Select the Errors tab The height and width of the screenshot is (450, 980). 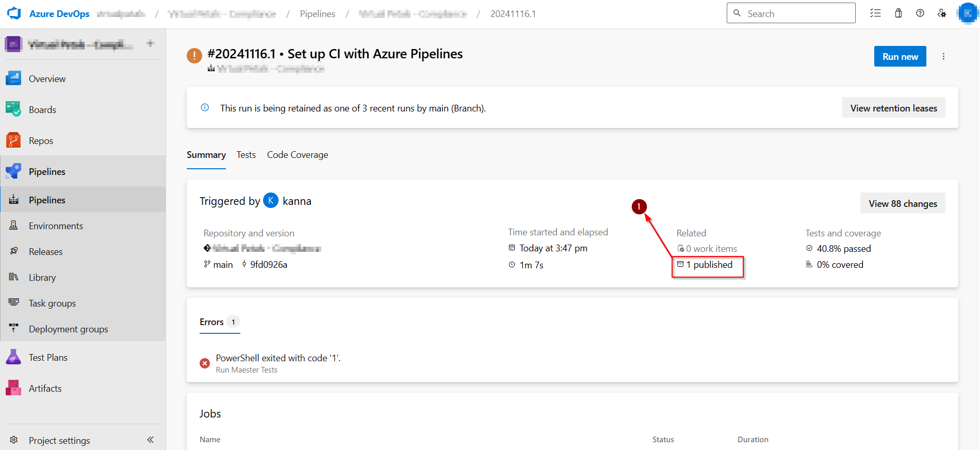[x=220, y=322]
